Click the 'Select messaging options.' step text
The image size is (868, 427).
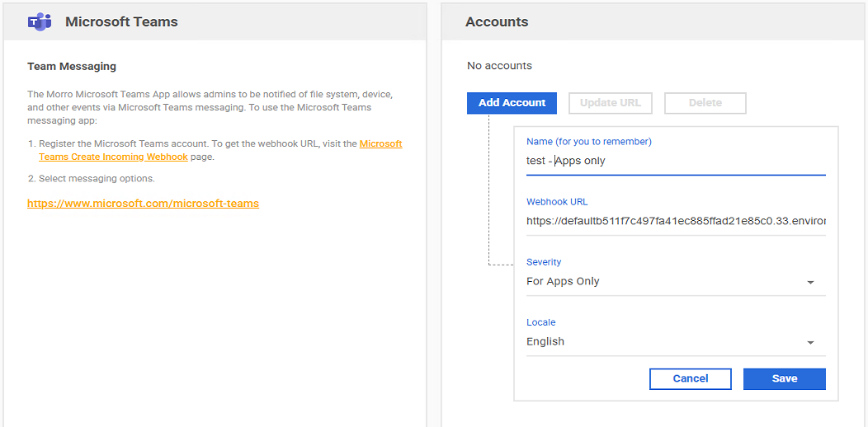(97, 179)
